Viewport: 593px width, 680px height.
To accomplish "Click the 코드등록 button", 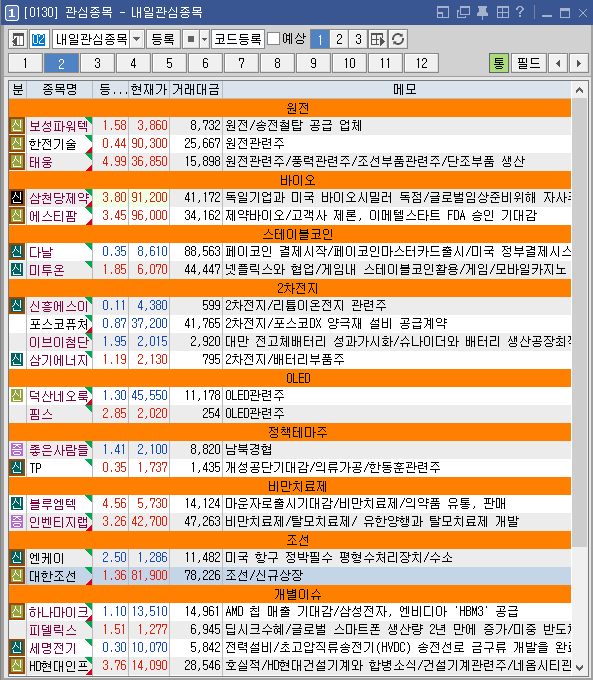I will (238, 39).
